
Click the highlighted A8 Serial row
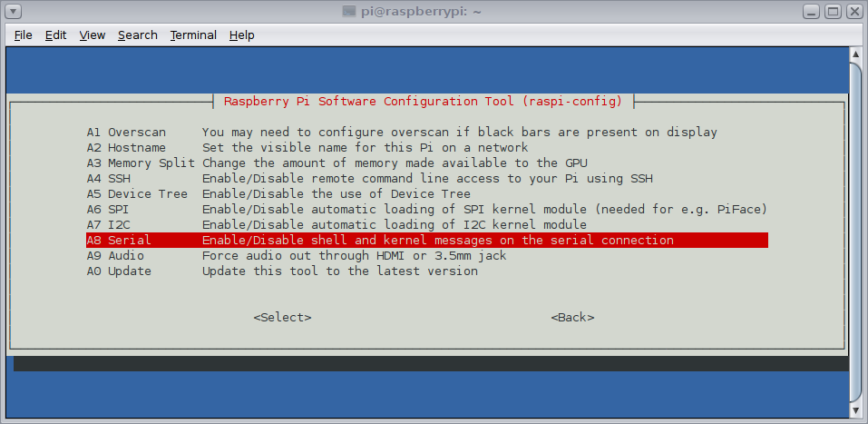427,241
